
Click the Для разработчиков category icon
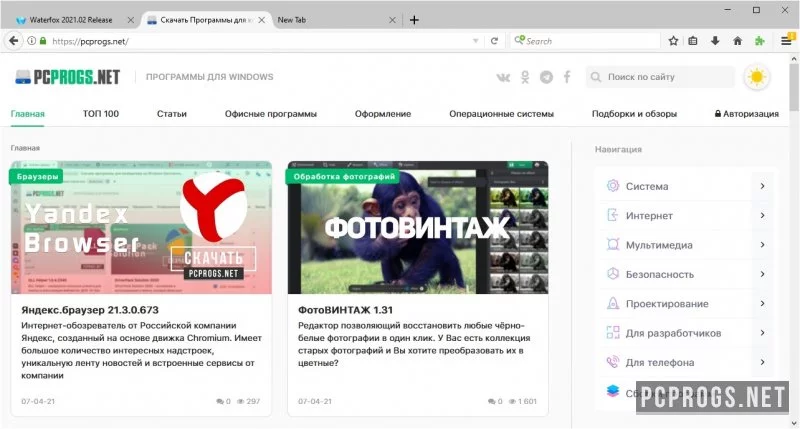(x=613, y=333)
